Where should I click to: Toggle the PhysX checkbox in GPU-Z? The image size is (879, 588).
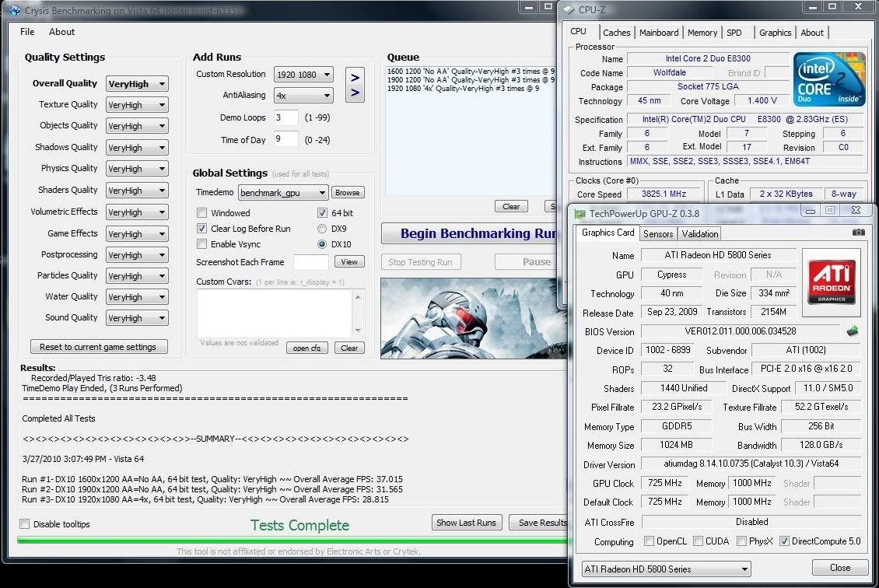pos(741,541)
